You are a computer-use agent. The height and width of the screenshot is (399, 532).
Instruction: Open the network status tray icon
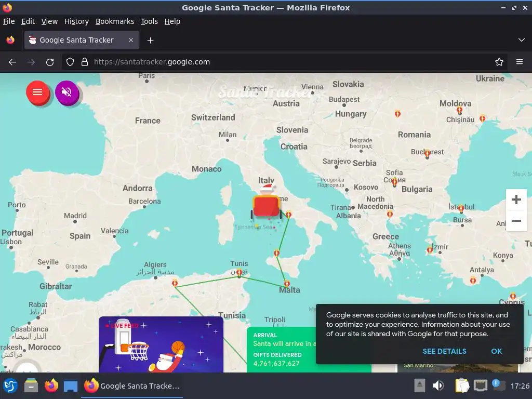point(481,385)
